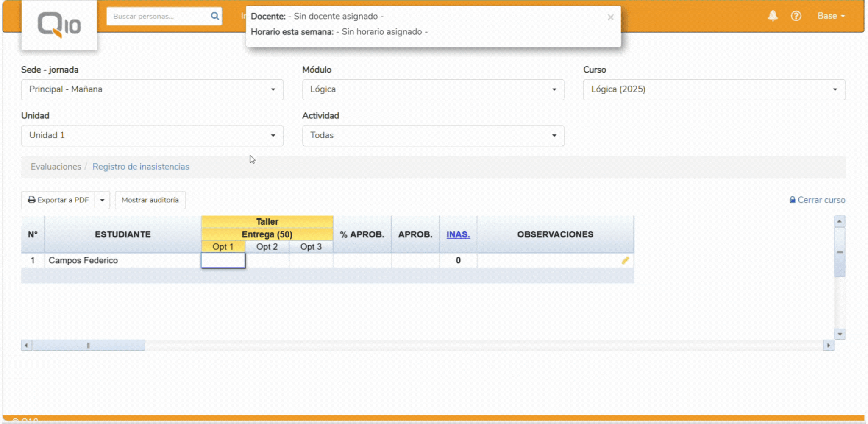Expand the export options arrow

tap(102, 200)
